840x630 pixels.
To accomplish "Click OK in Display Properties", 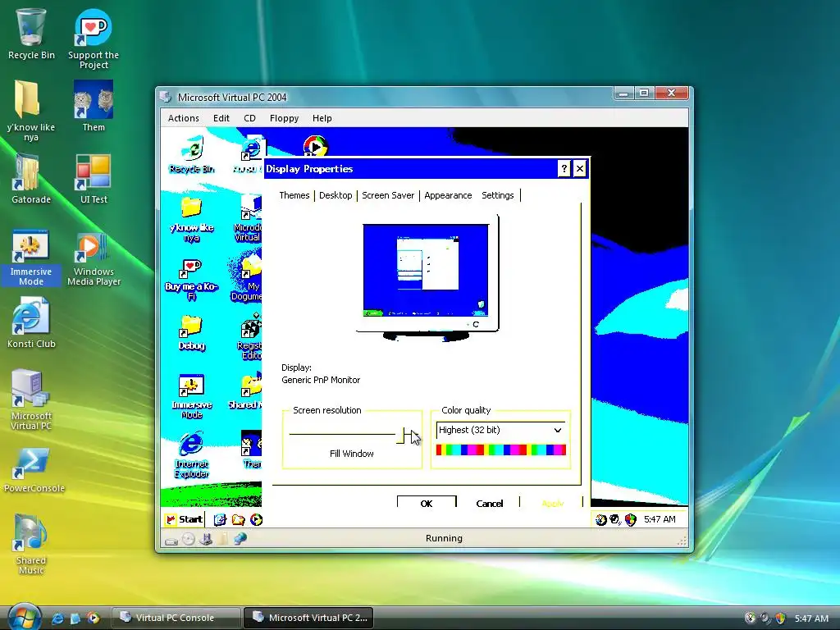I will click(x=427, y=503).
